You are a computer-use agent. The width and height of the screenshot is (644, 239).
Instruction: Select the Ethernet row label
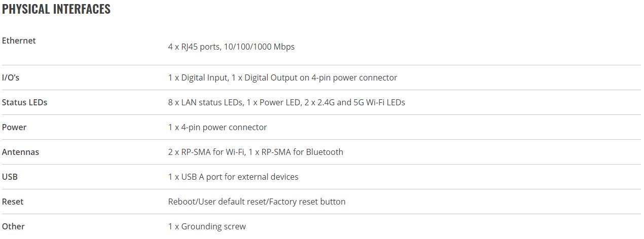(19, 41)
